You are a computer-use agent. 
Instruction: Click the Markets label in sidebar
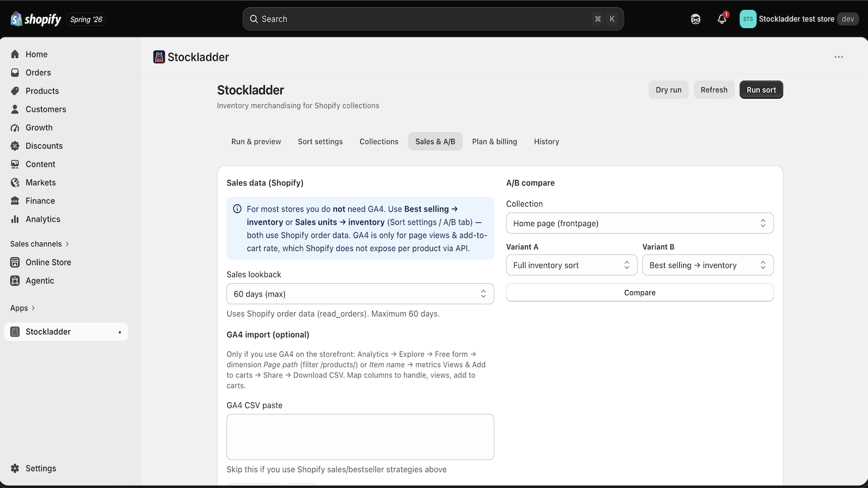41,183
